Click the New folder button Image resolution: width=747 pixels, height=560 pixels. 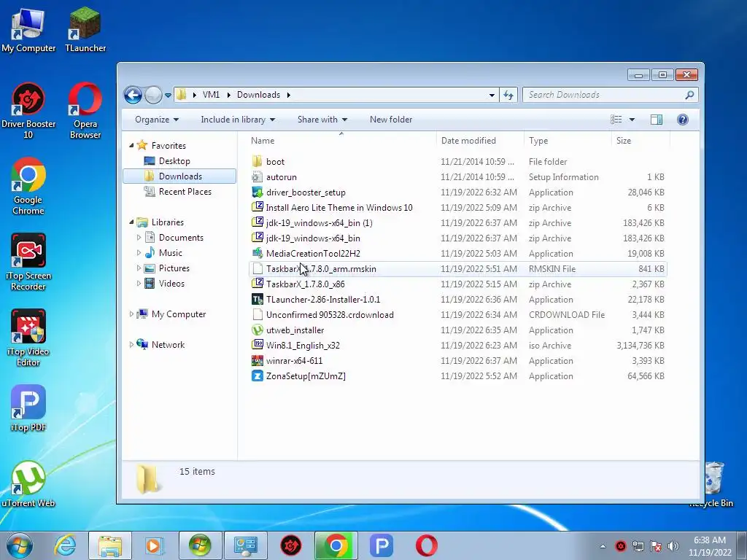391,120
